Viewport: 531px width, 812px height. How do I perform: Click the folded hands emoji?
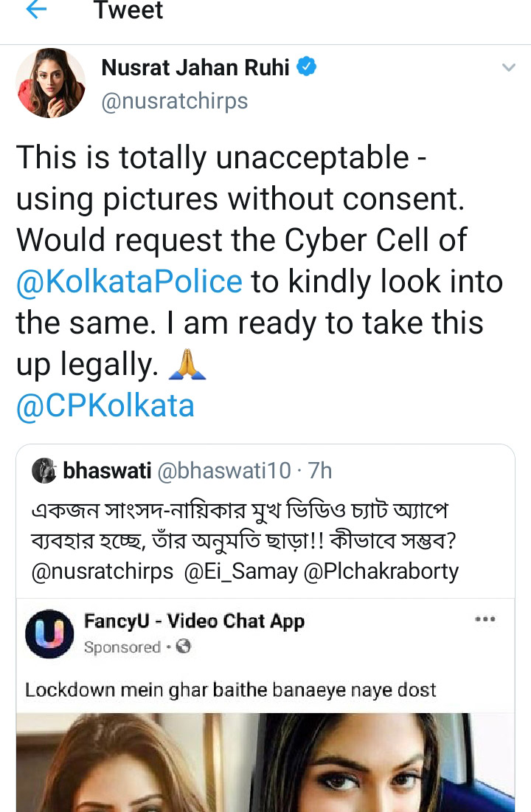click(187, 365)
